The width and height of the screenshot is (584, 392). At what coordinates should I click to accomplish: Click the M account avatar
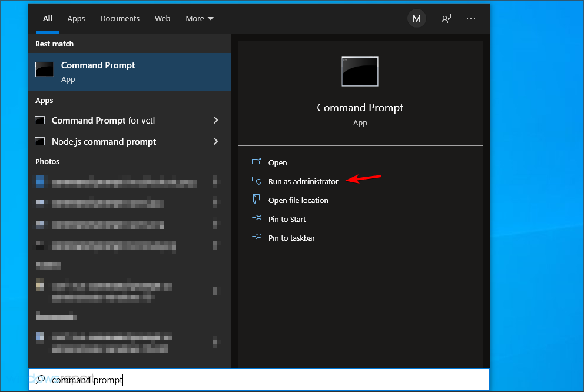point(417,18)
